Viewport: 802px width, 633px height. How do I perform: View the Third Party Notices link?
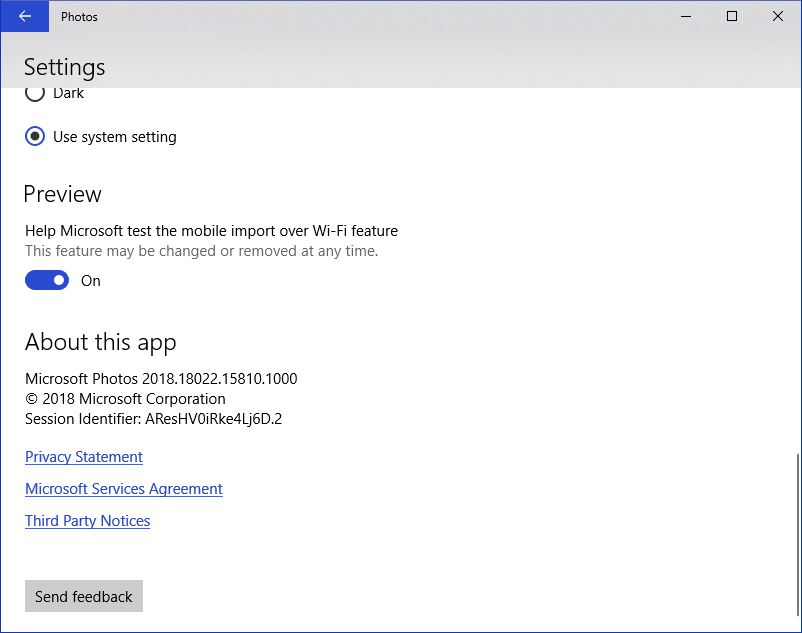[87, 521]
